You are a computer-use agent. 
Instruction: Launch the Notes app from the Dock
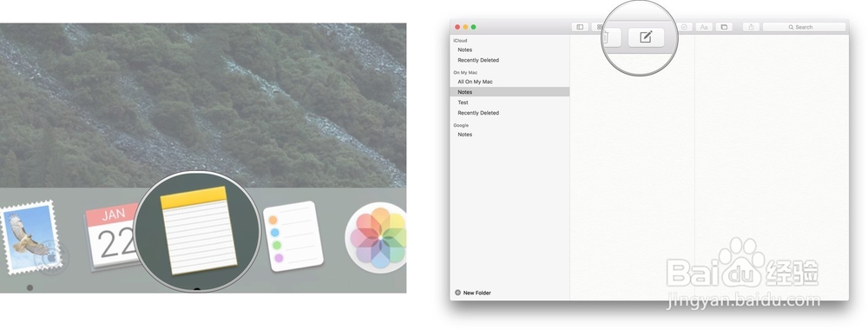click(198, 231)
